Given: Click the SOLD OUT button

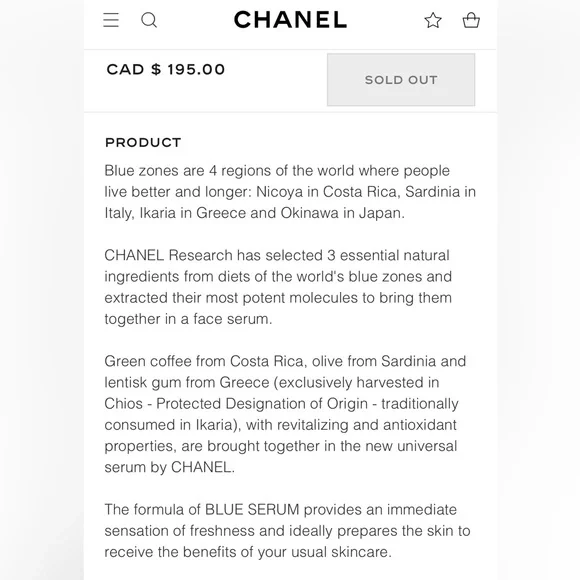Looking at the screenshot, I should 401,80.
